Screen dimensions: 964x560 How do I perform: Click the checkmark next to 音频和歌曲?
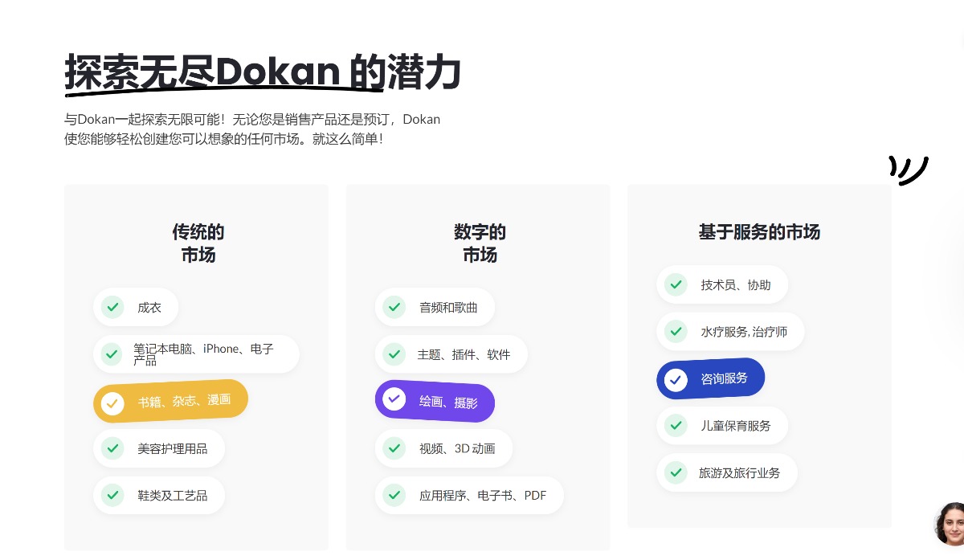(394, 307)
